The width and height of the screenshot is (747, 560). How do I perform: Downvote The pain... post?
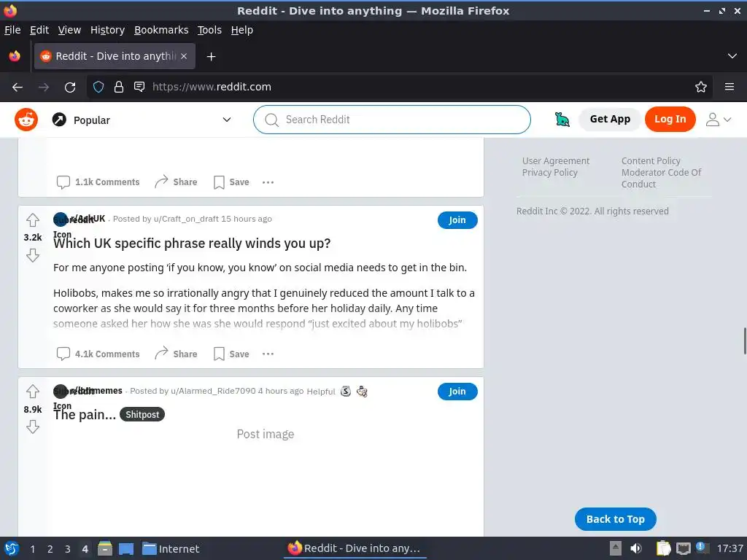point(33,427)
